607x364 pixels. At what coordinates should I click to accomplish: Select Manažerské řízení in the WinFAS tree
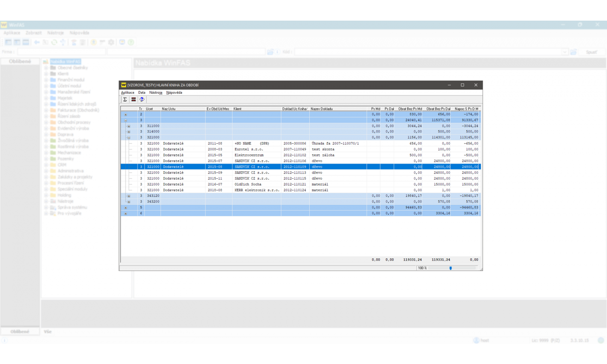[x=74, y=92]
